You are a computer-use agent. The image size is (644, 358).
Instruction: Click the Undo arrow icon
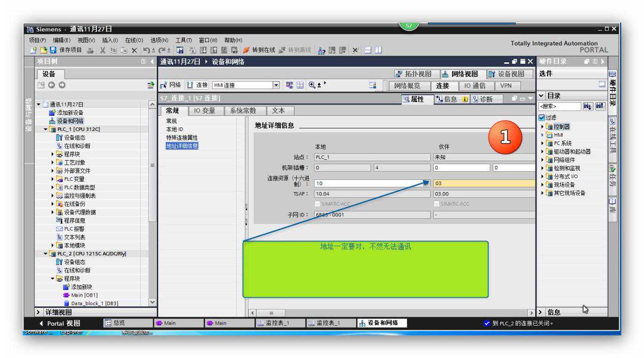[x=146, y=50]
